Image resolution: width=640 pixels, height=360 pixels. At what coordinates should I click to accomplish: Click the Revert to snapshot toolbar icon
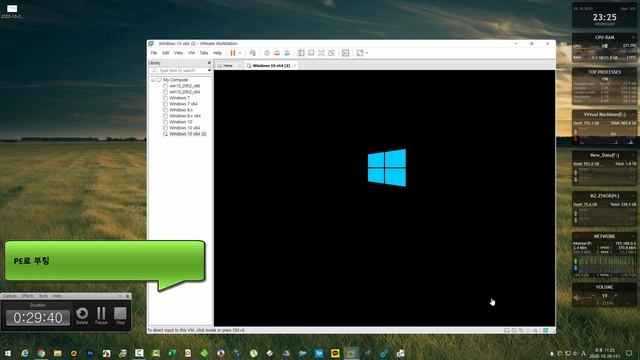(277, 53)
